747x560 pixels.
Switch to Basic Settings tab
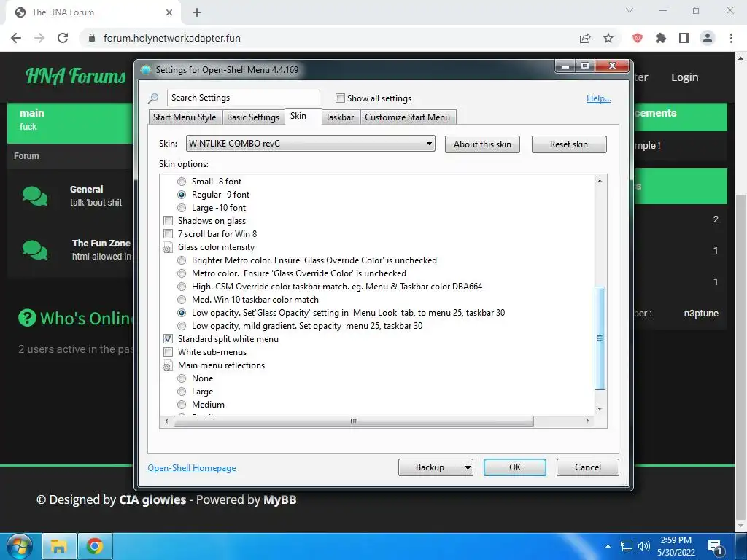tap(253, 117)
